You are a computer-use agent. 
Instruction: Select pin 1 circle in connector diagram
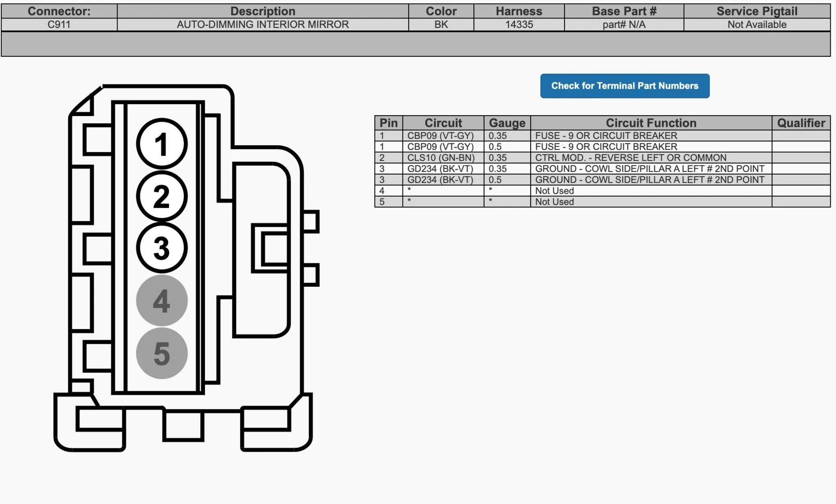pos(162,144)
